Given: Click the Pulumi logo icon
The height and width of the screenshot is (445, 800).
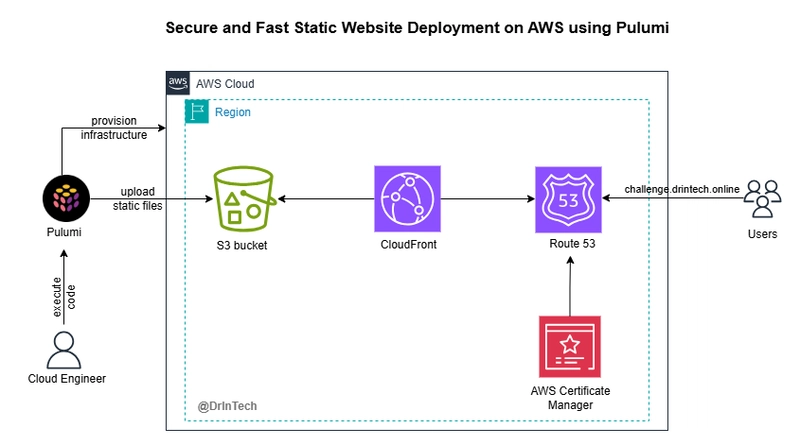Looking at the screenshot, I should pos(66,198).
